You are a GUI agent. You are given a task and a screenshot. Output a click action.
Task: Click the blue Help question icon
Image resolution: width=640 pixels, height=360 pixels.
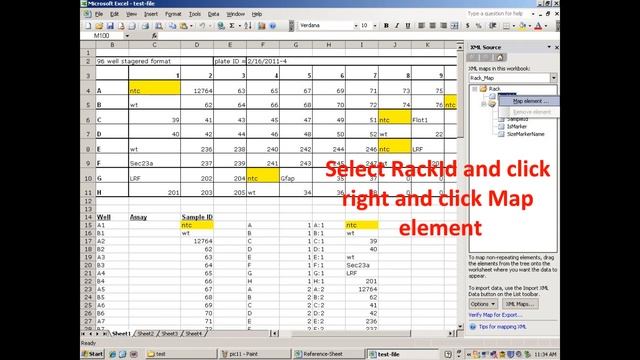273,26
